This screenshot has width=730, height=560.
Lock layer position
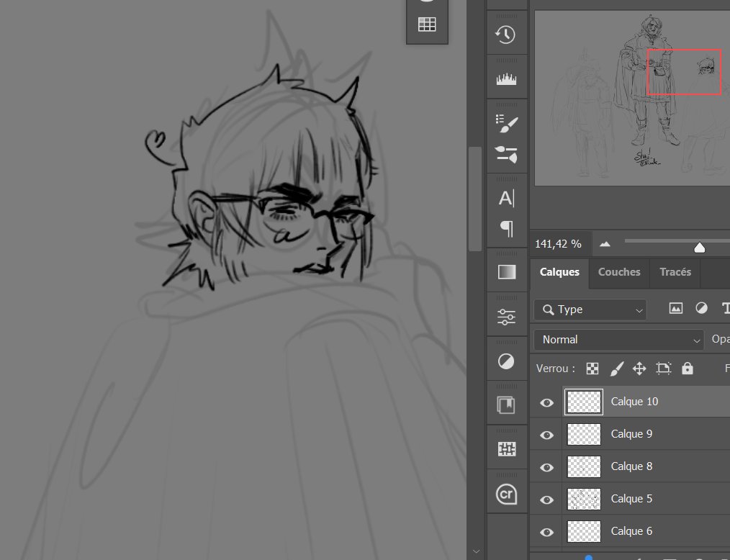[639, 369]
